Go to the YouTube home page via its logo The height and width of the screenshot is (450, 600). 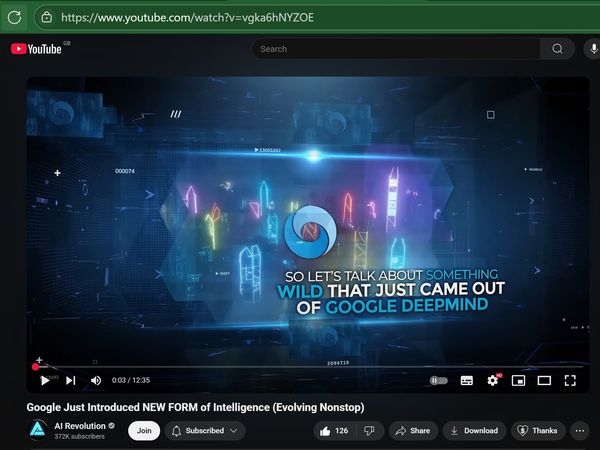pos(36,49)
